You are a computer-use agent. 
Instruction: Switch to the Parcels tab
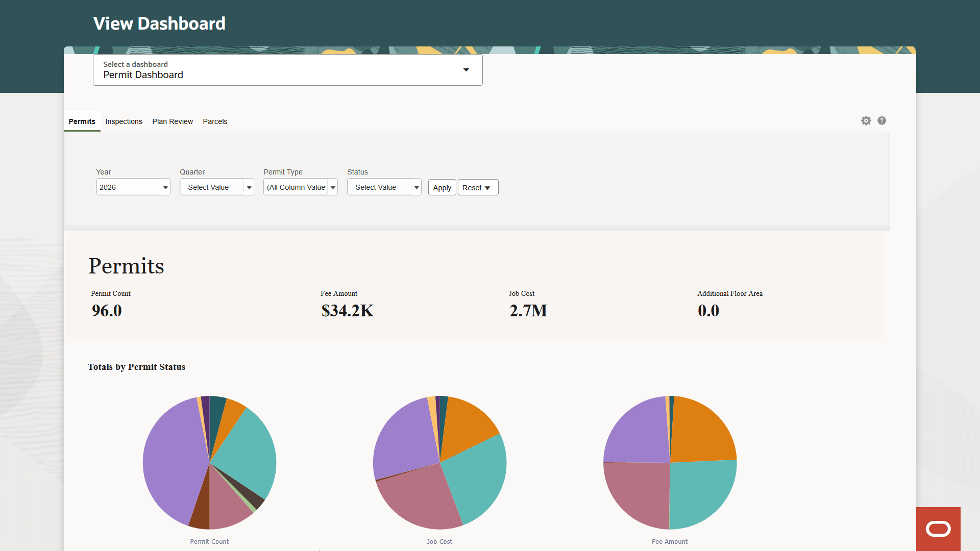click(215, 121)
